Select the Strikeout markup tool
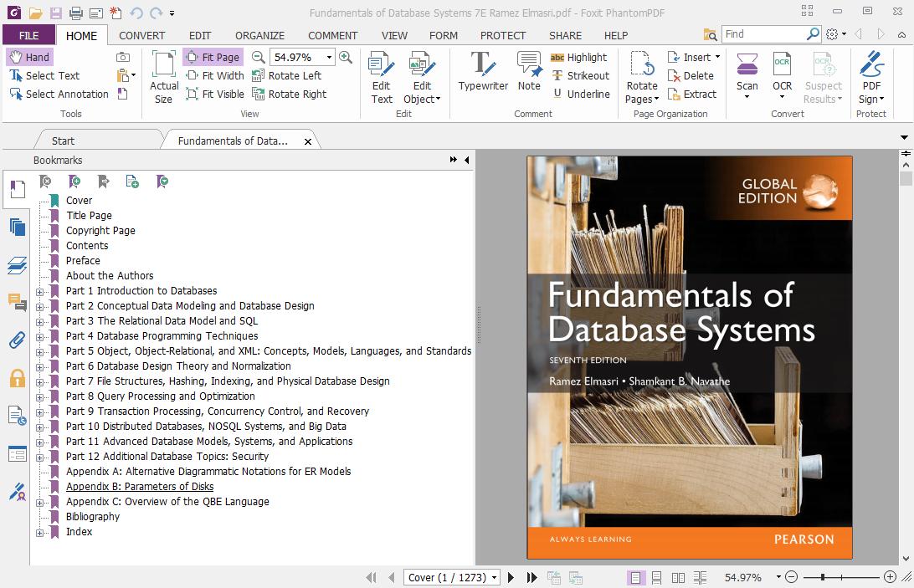This screenshot has width=914, height=588. click(581, 76)
